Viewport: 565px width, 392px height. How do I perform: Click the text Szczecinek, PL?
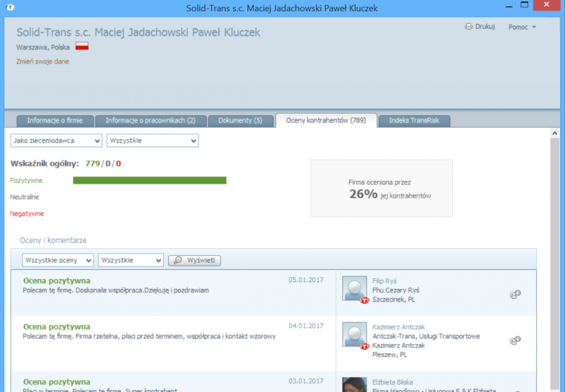(393, 299)
